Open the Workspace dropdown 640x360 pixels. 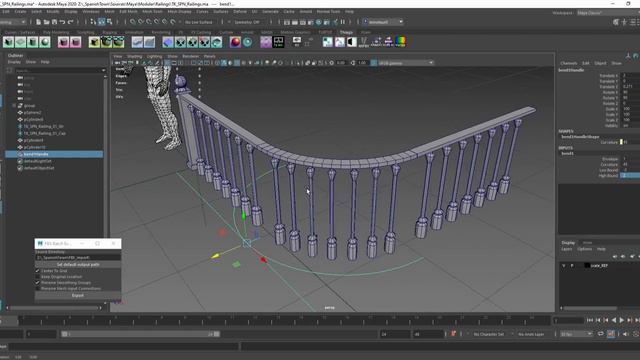click(x=608, y=13)
